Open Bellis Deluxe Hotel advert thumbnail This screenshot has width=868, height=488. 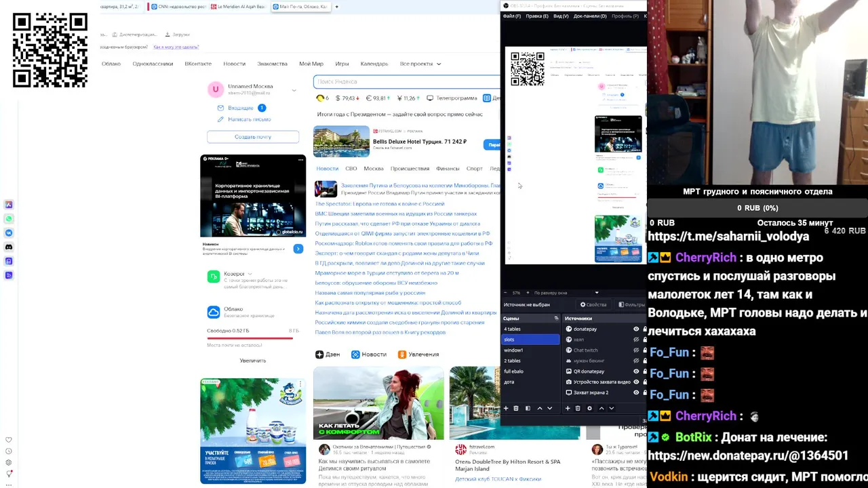(x=341, y=142)
